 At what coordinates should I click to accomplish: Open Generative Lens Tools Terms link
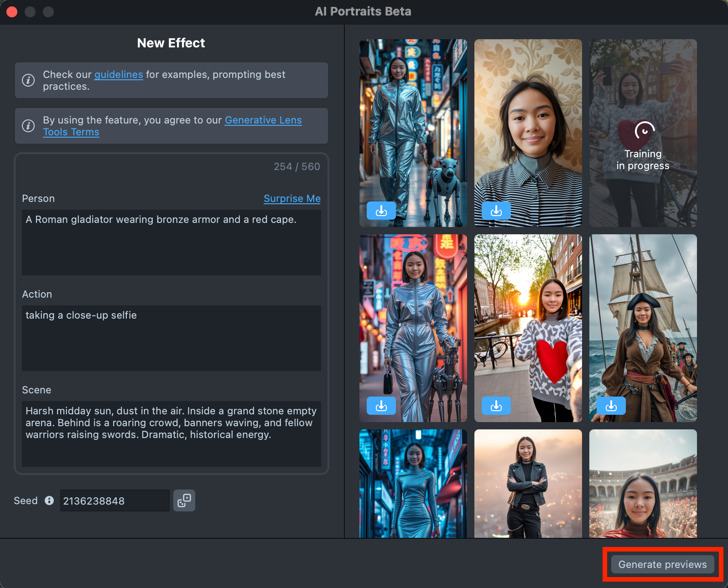point(263,120)
